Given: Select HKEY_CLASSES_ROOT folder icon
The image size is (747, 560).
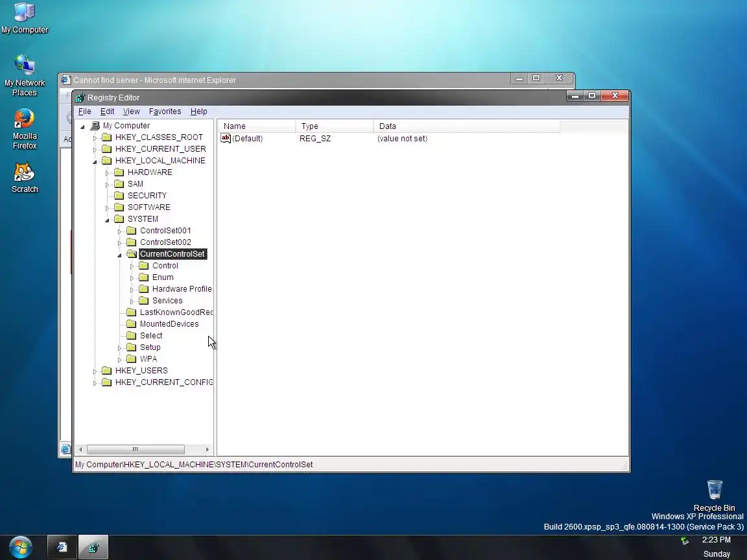Looking at the screenshot, I should pyautogui.click(x=107, y=137).
